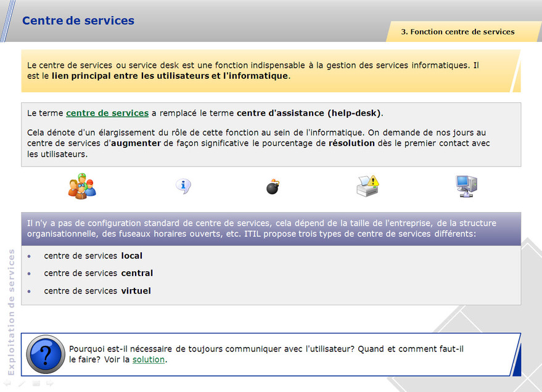Click the "Centre de services" slide title

[x=78, y=20]
